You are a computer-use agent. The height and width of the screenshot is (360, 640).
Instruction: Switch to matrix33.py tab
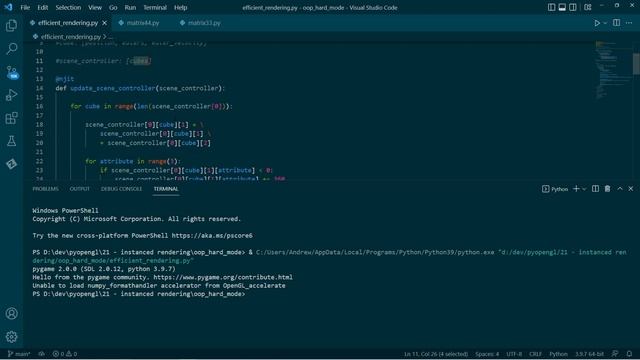203,23
